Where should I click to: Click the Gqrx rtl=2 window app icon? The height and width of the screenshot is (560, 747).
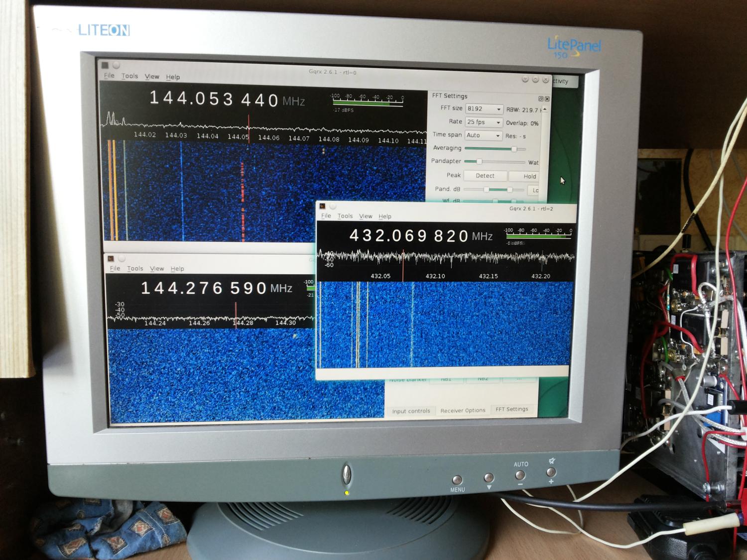(322, 206)
